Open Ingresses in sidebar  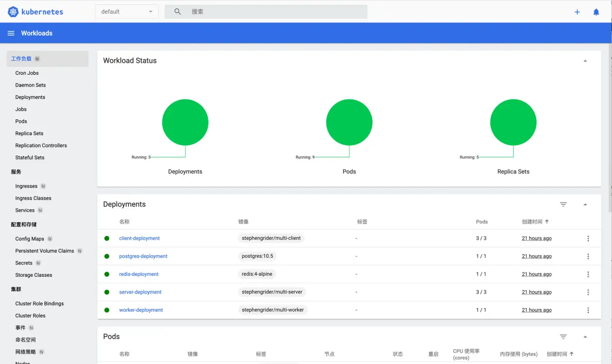pos(26,186)
